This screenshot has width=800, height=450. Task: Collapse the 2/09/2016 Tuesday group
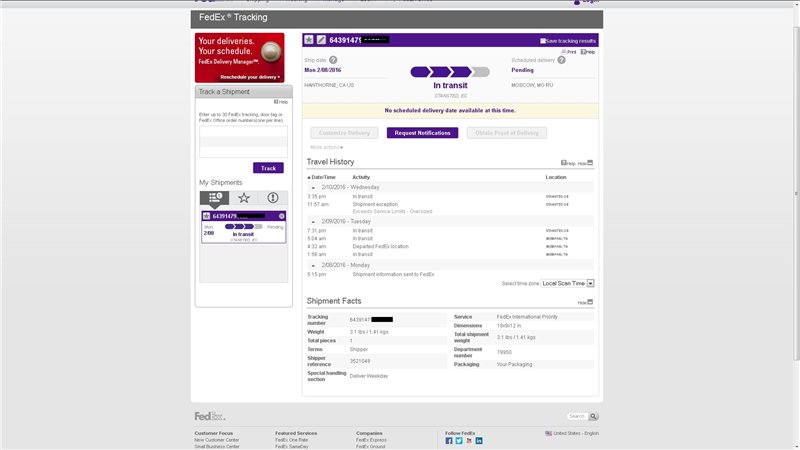[x=312, y=220]
